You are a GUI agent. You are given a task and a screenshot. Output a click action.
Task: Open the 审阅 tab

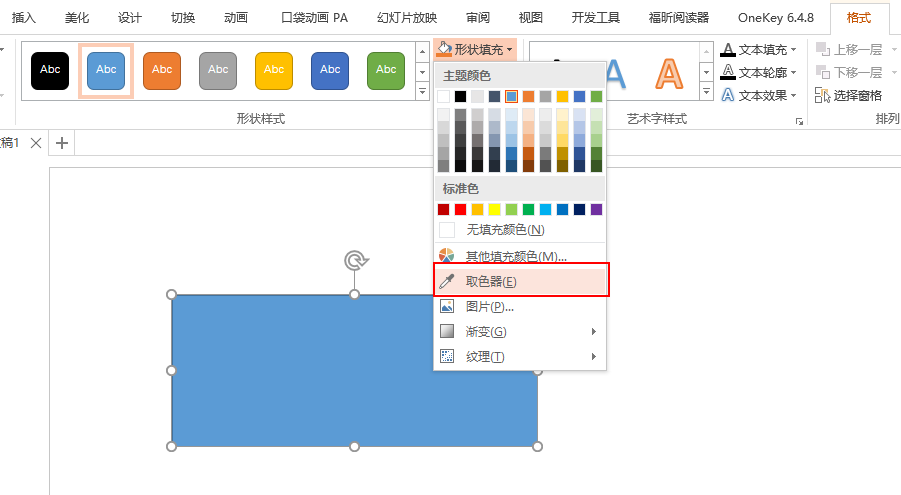click(x=478, y=18)
